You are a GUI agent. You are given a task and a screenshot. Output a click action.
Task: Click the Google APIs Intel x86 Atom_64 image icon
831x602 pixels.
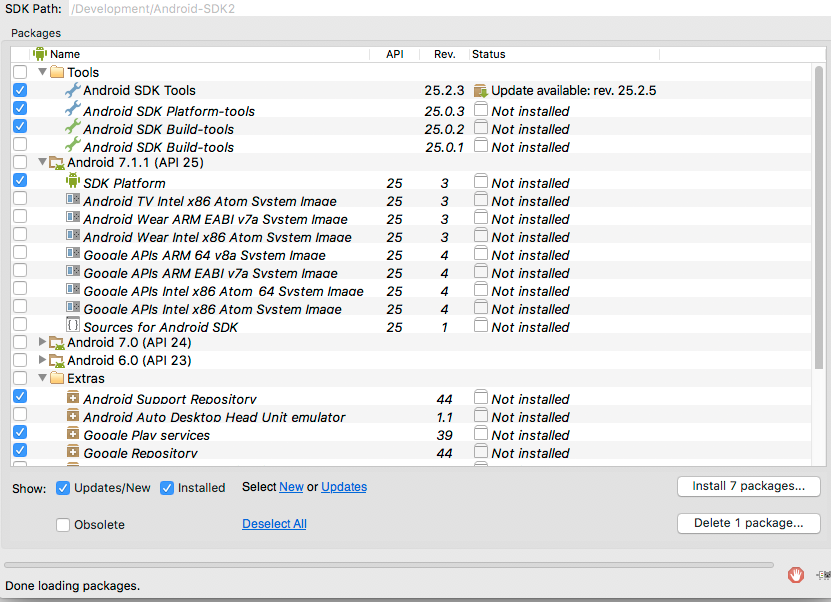pos(73,289)
